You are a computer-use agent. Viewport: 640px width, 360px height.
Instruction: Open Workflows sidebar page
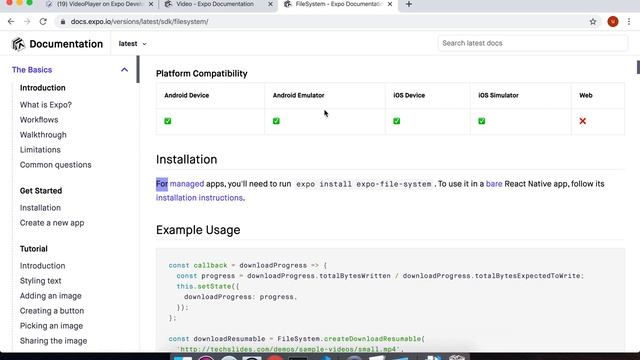39,120
